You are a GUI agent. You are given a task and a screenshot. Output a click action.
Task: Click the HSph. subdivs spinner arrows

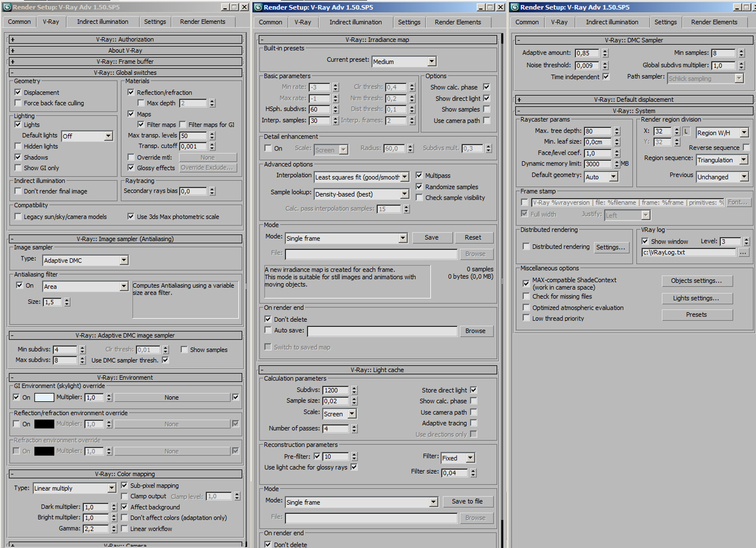tap(335, 110)
